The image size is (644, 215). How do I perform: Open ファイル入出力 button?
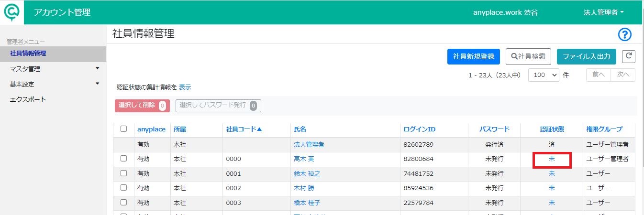click(587, 56)
